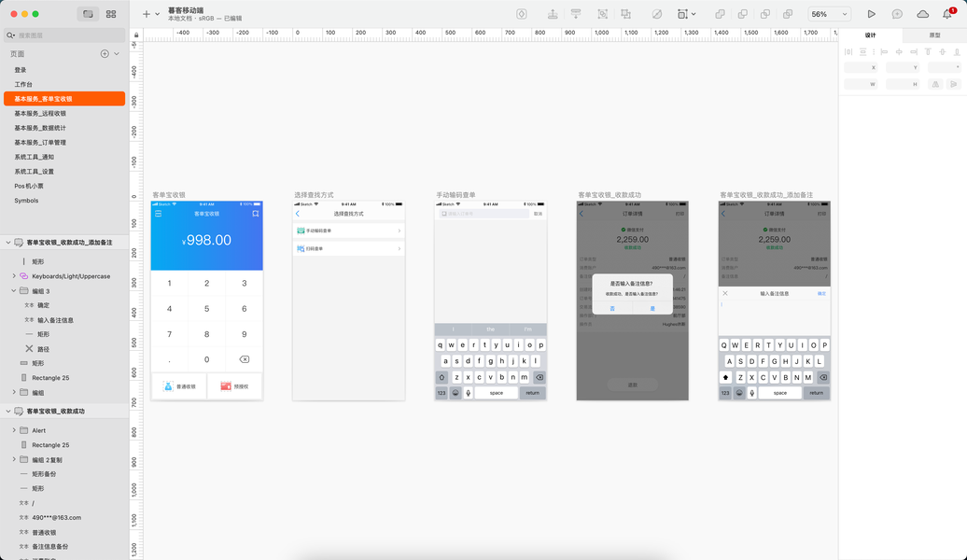967x560 pixels.
Task: Click distribute vertically icon in inspector
Action: (862, 52)
